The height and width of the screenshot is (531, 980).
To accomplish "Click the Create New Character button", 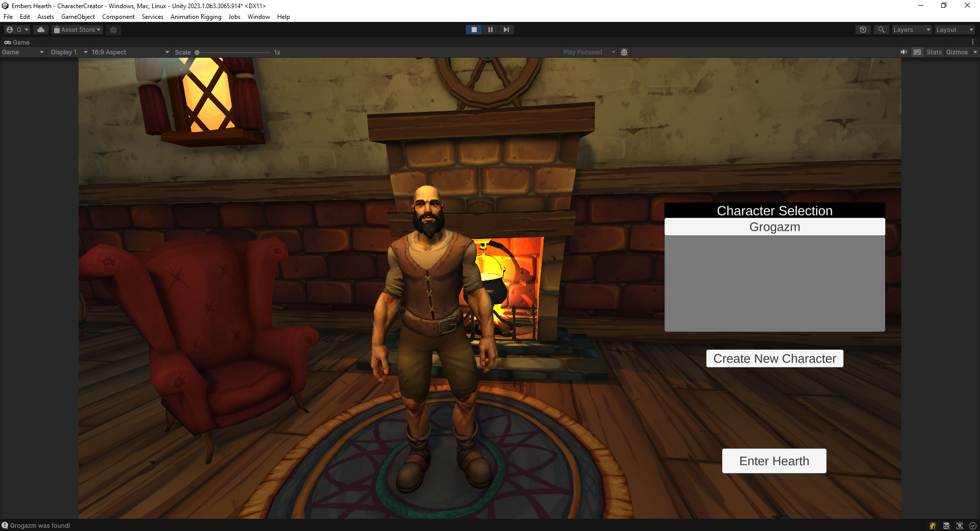I will 774,358.
